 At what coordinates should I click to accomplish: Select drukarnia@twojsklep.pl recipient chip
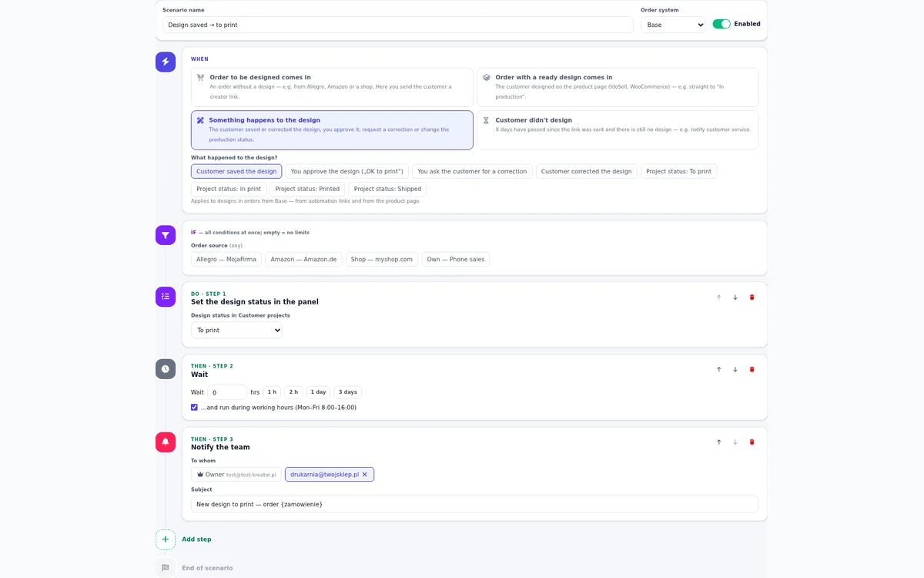(330, 475)
